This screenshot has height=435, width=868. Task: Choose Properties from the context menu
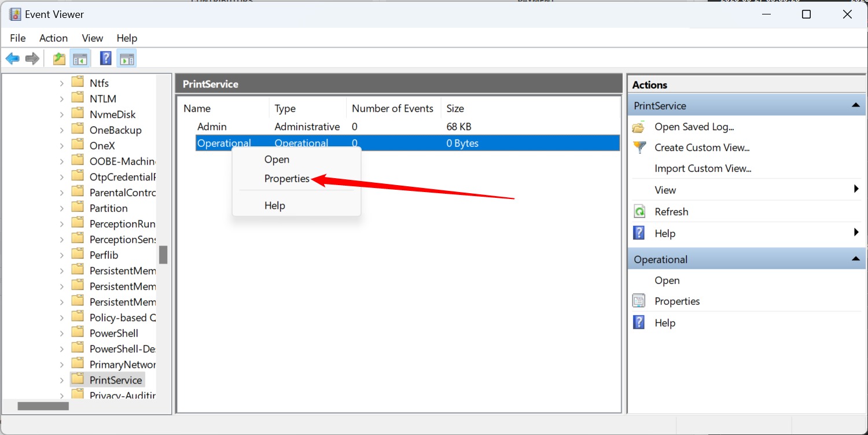(x=287, y=179)
